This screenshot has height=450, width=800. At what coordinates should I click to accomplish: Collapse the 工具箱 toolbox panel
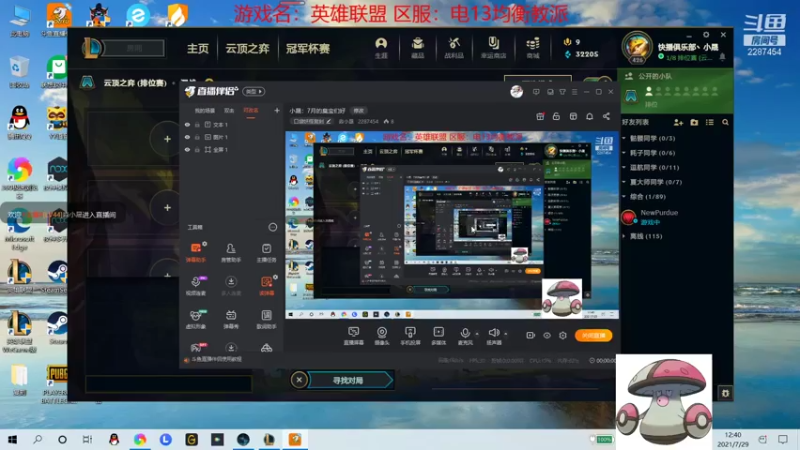272,227
